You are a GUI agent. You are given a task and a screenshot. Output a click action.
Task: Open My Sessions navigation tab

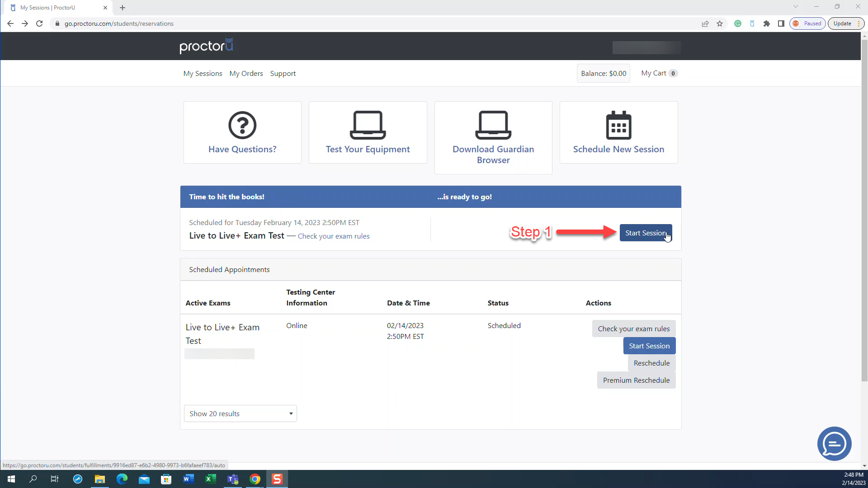pyautogui.click(x=202, y=73)
